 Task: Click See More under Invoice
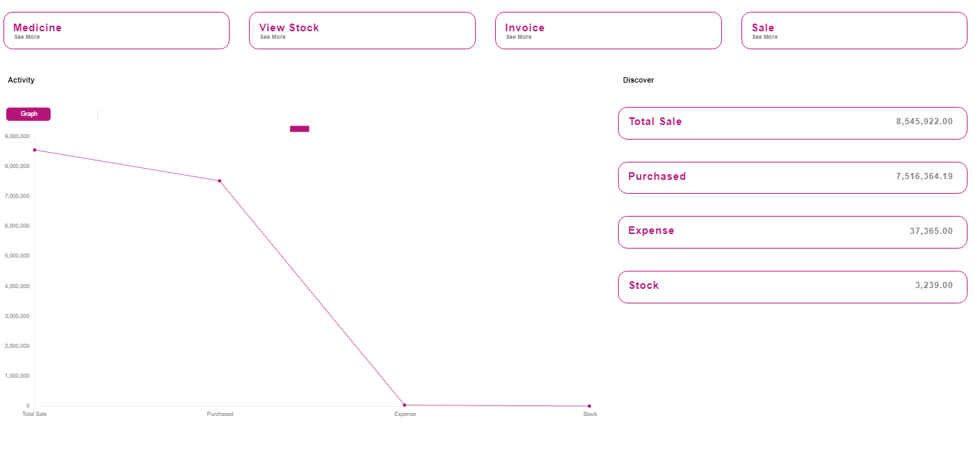click(x=519, y=37)
